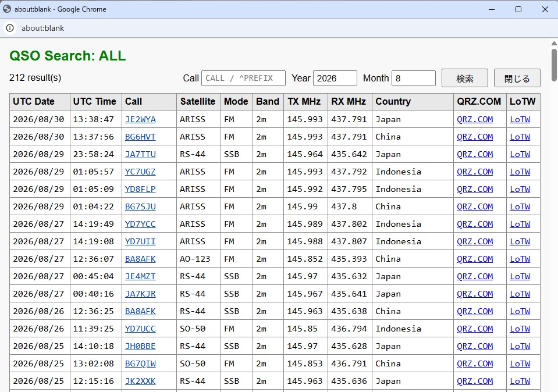Click the 閉じる close button
This screenshot has height=392, width=558.
click(517, 79)
